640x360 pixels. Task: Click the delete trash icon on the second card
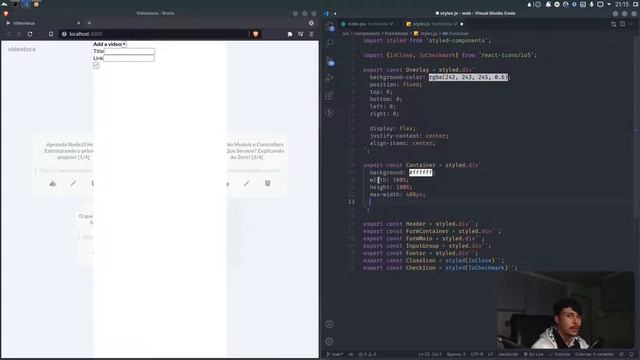point(267,184)
